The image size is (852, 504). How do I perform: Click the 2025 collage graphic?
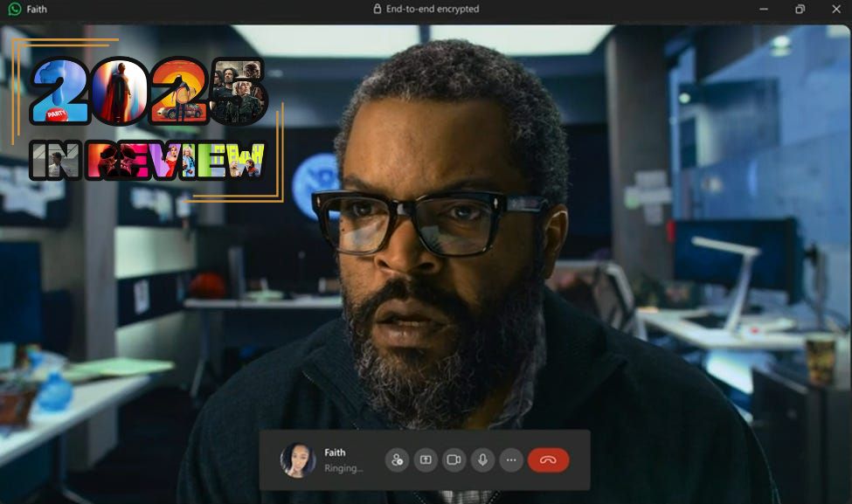[149, 92]
